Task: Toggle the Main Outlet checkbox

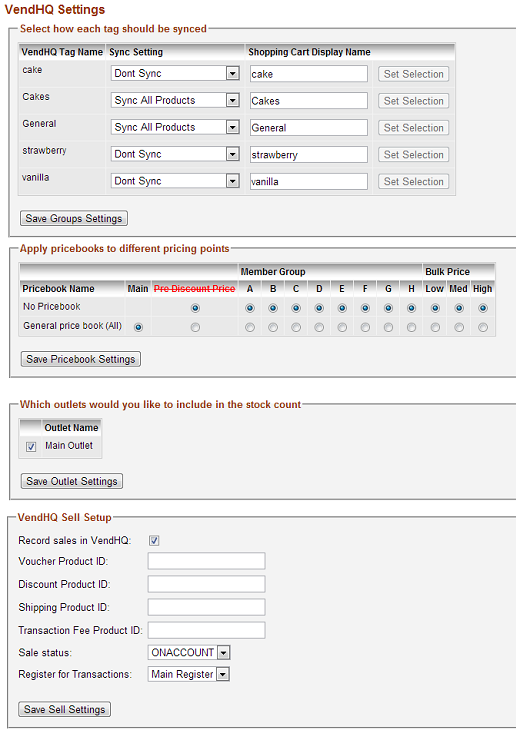Action: (x=31, y=447)
